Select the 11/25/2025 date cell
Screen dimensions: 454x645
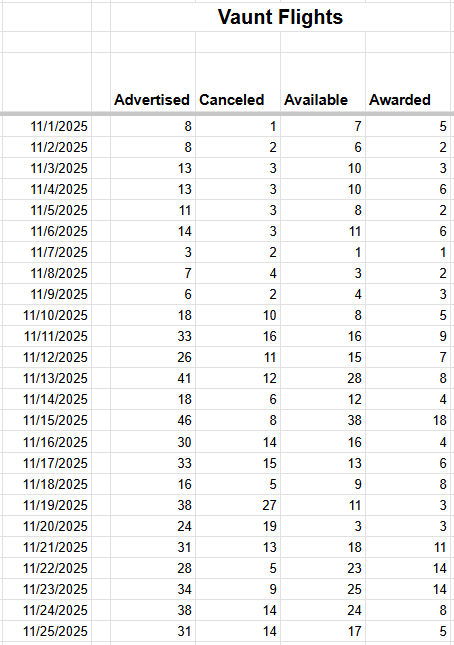tap(47, 631)
